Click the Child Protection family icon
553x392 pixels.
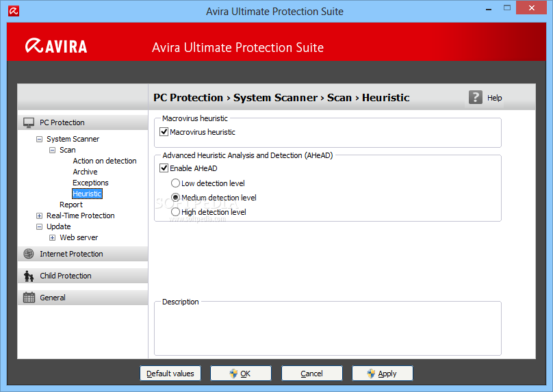coord(29,276)
